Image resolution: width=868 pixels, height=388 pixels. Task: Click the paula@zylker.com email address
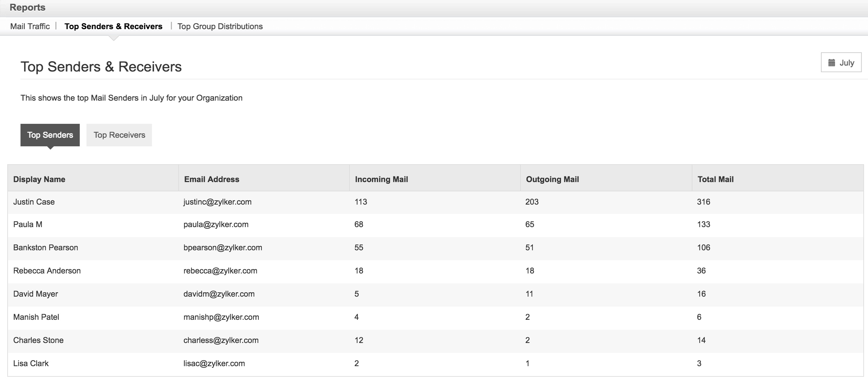click(x=216, y=224)
